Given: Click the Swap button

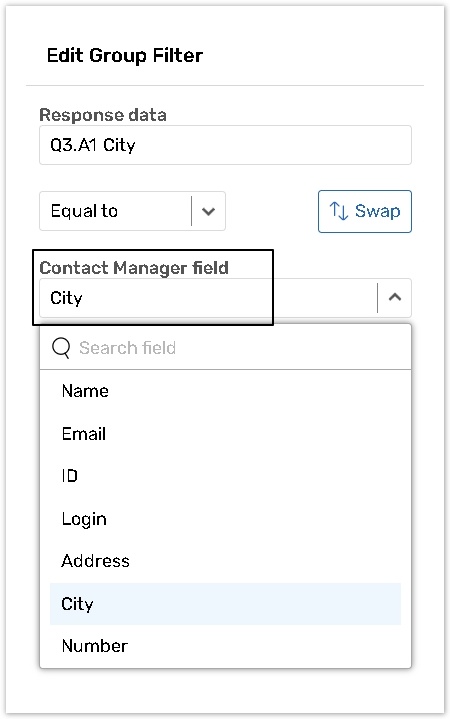Looking at the screenshot, I should point(365,211).
